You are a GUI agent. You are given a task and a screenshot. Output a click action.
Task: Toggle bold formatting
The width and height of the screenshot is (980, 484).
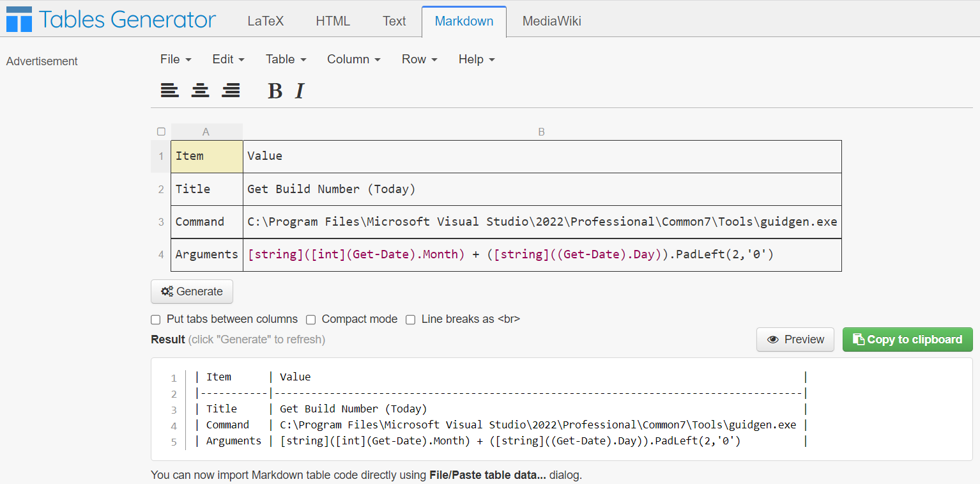pos(275,91)
